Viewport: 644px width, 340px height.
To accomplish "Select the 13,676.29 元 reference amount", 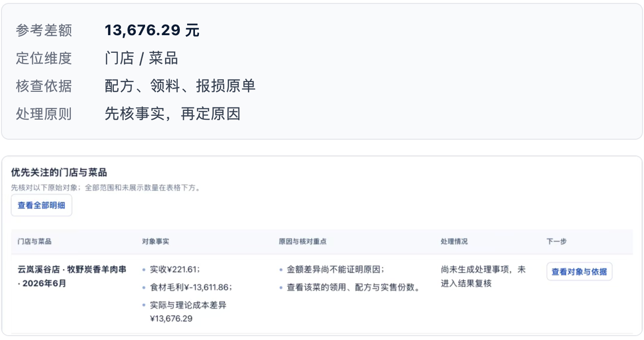I will [152, 30].
